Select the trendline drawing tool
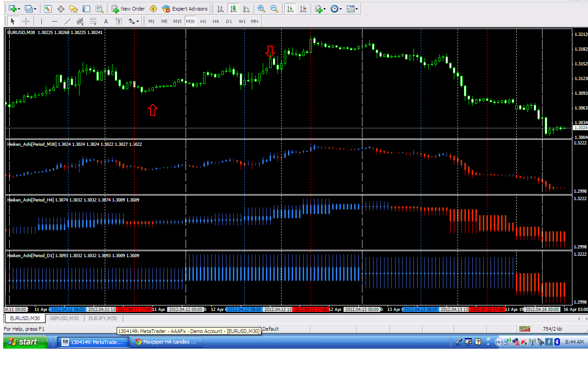This screenshot has height=368, width=588. pos(68,21)
